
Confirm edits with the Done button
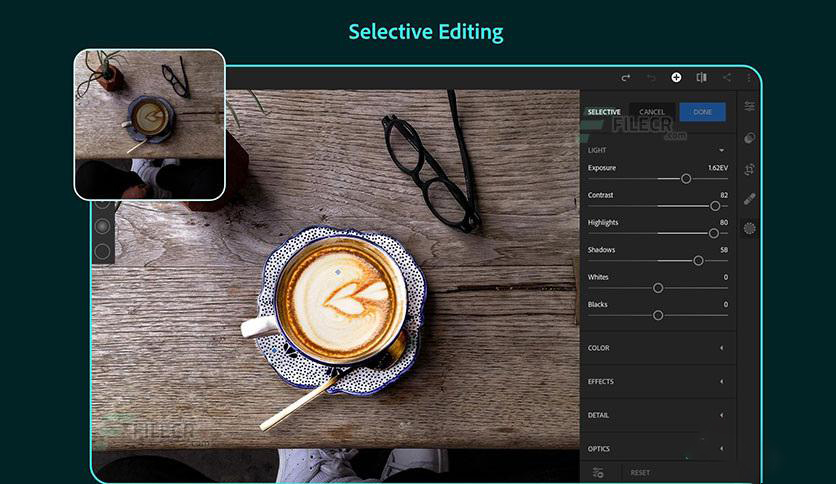tap(702, 112)
